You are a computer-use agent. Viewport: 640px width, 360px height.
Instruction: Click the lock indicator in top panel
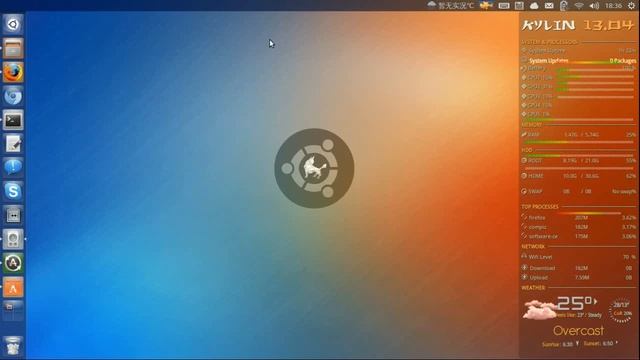click(x=564, y=6)
